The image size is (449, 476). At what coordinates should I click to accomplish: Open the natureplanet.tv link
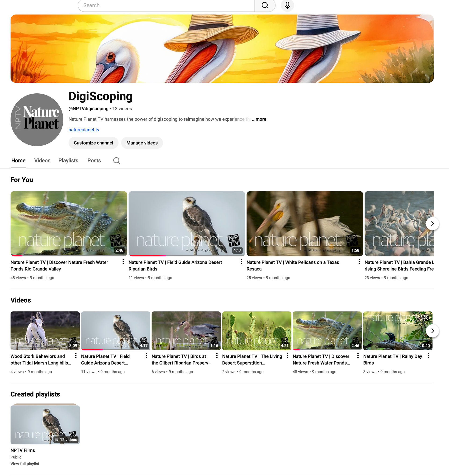(x=84, y=130)
